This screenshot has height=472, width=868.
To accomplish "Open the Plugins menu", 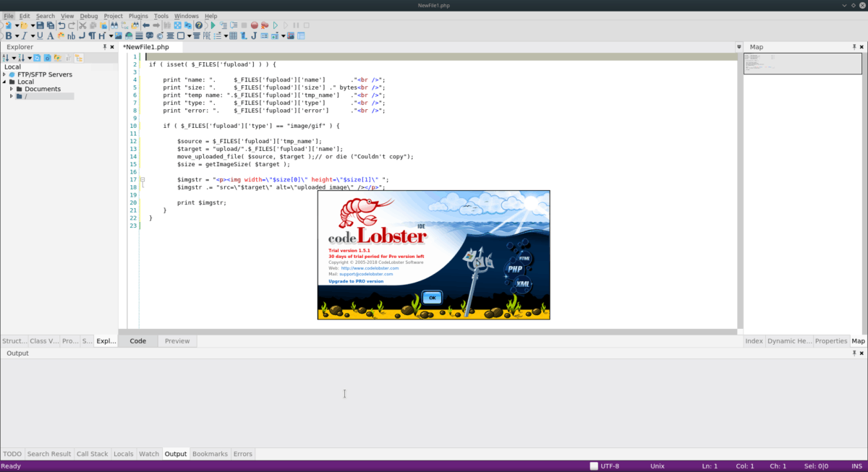I will 138,15.
